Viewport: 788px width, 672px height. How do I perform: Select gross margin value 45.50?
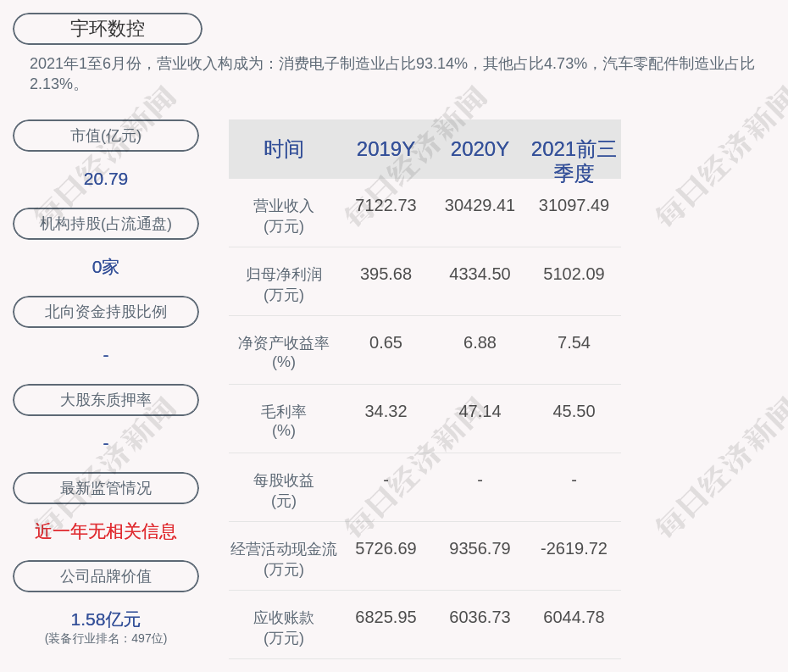coord(574,411)
